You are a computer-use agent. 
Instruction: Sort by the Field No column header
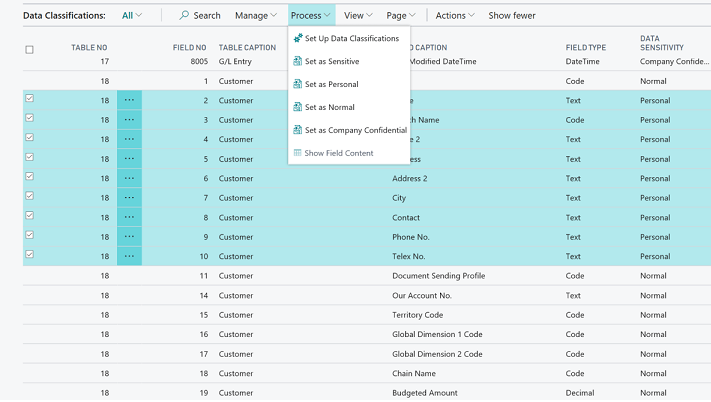[190, 48]
